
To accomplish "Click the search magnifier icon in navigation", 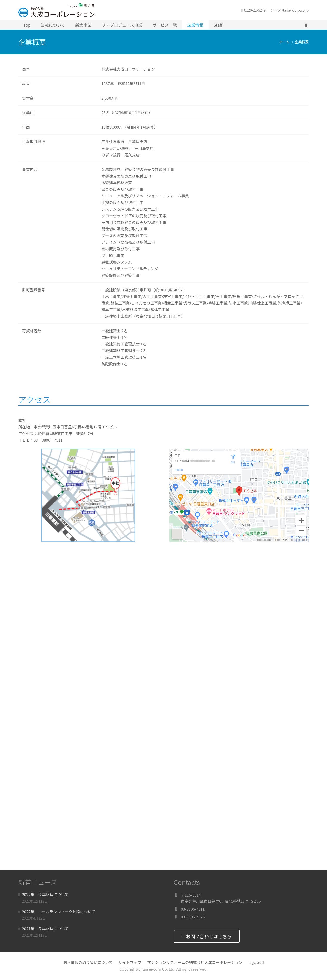I will 306,25.
